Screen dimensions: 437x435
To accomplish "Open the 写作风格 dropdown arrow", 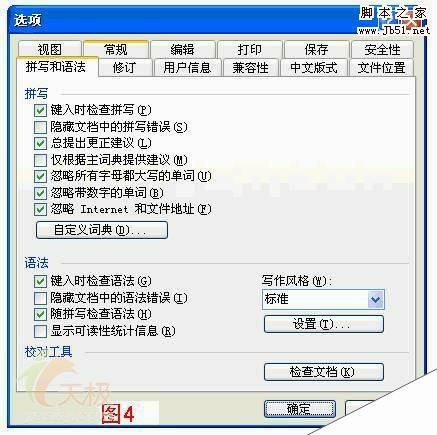I will click(376, 299).
